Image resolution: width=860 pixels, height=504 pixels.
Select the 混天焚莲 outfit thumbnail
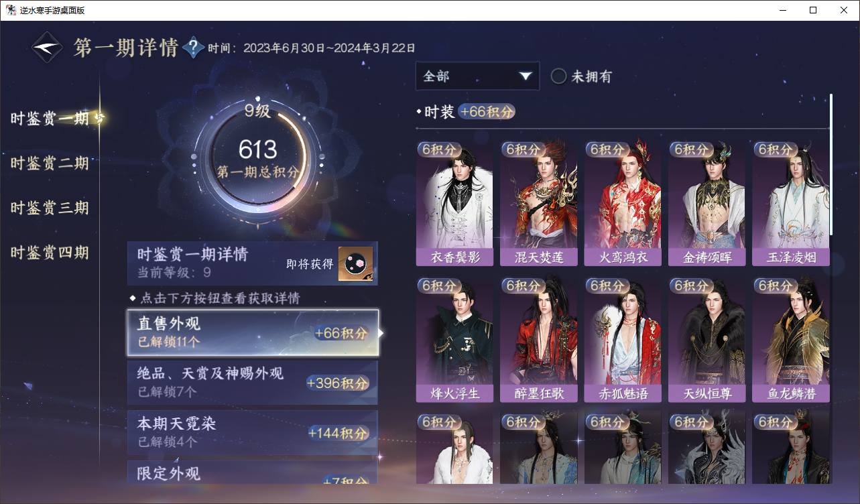point(539,203)
